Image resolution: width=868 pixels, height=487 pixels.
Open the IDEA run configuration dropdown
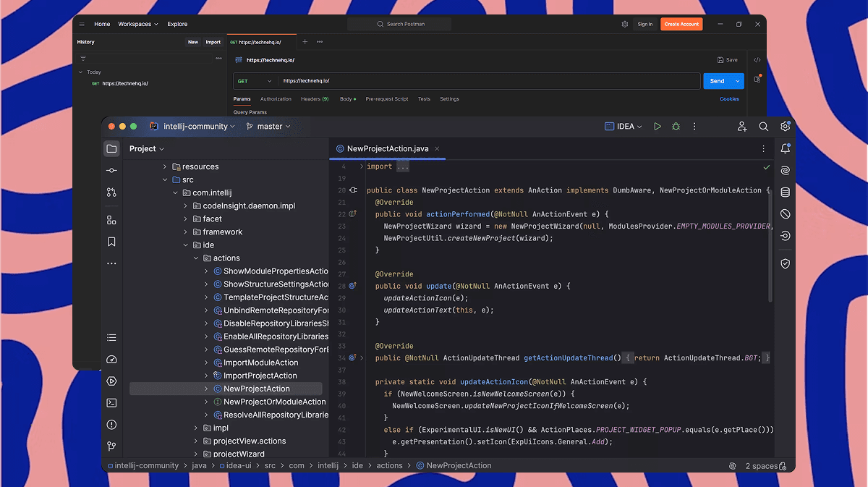pos(624,127)
